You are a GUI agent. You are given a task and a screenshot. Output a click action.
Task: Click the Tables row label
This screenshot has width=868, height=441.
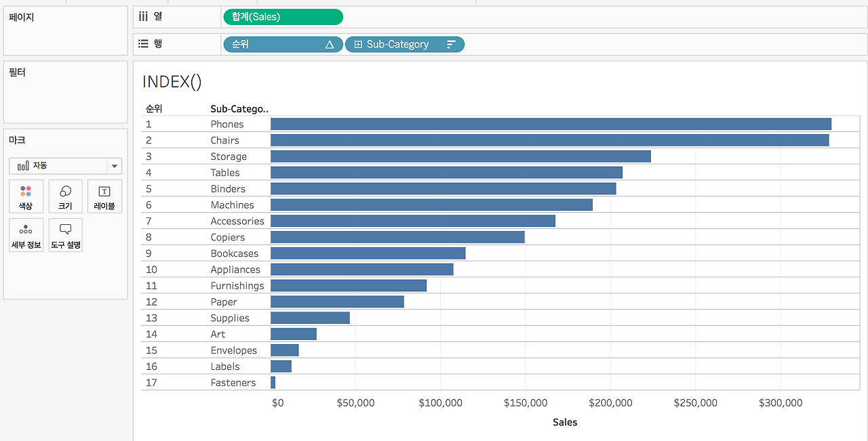(x=225, y=173)
